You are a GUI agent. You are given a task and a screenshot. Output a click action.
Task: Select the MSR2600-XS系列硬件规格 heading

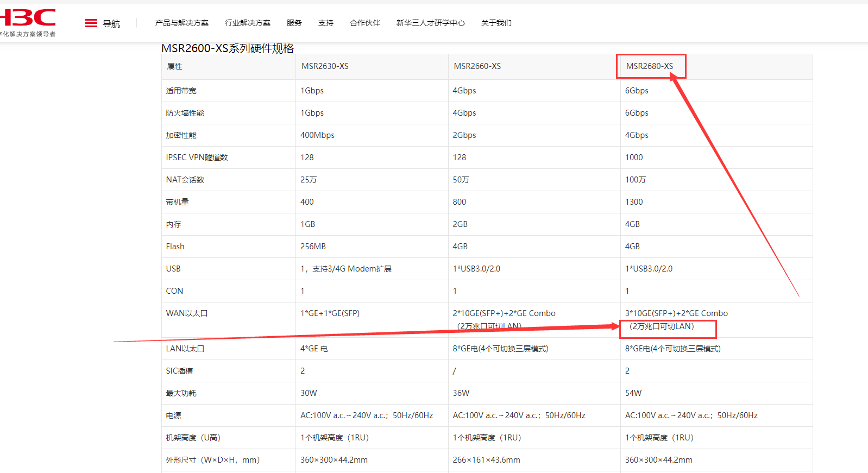coord(228,48)
